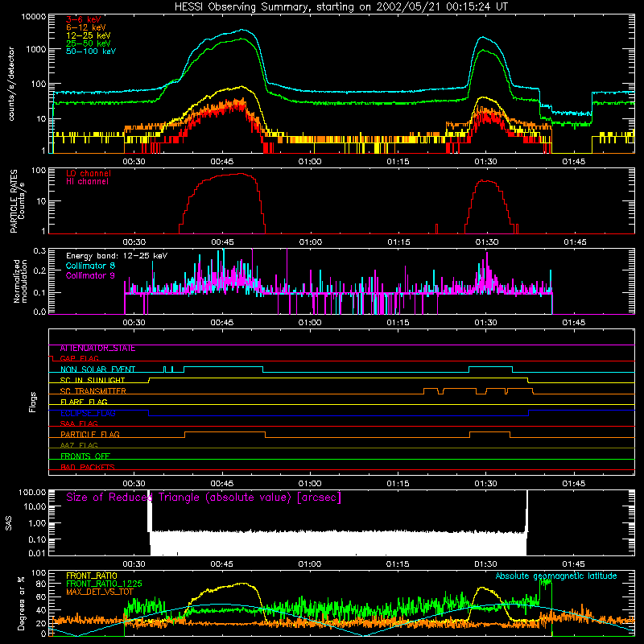The width and height of the screenshot is (644, 644).
Task: Click the cyan 'Collimator 8' legend label
Action: coord(90,266)
